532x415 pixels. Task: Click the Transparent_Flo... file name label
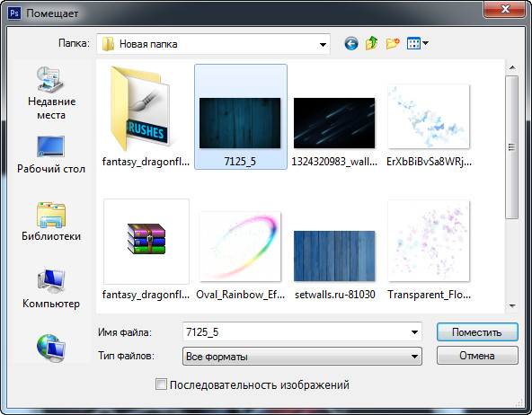click(x=430, y=295)
